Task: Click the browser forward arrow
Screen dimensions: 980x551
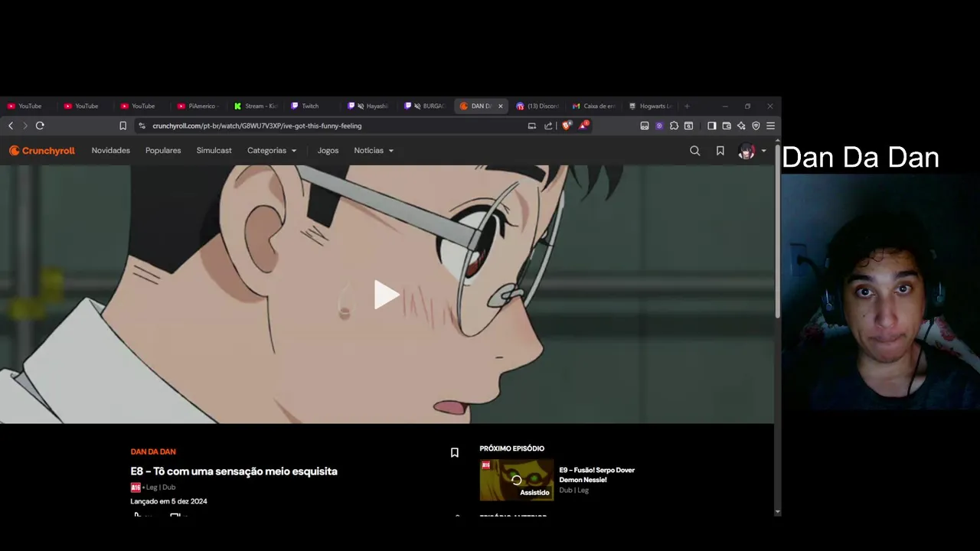Action: pos(24,126)
